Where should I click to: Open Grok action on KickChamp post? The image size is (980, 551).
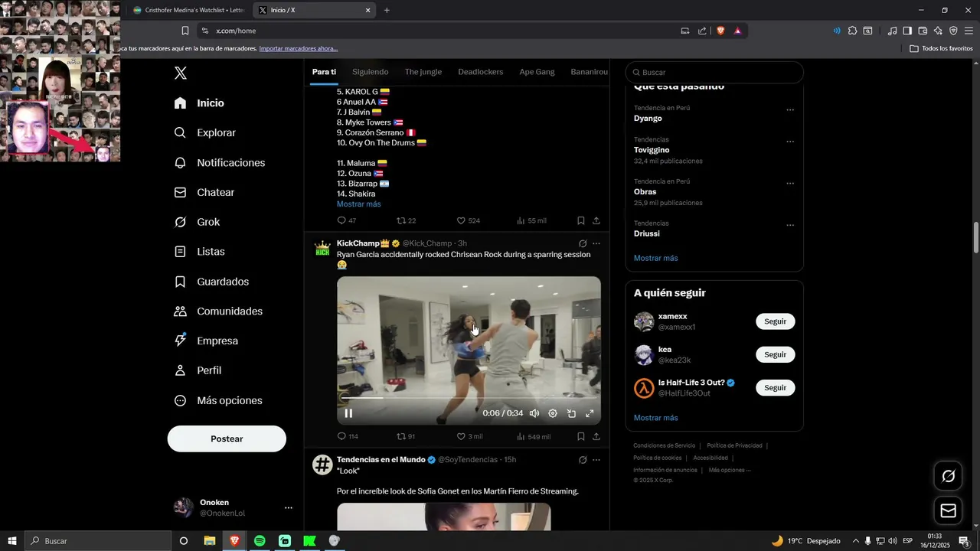(583, 243)
